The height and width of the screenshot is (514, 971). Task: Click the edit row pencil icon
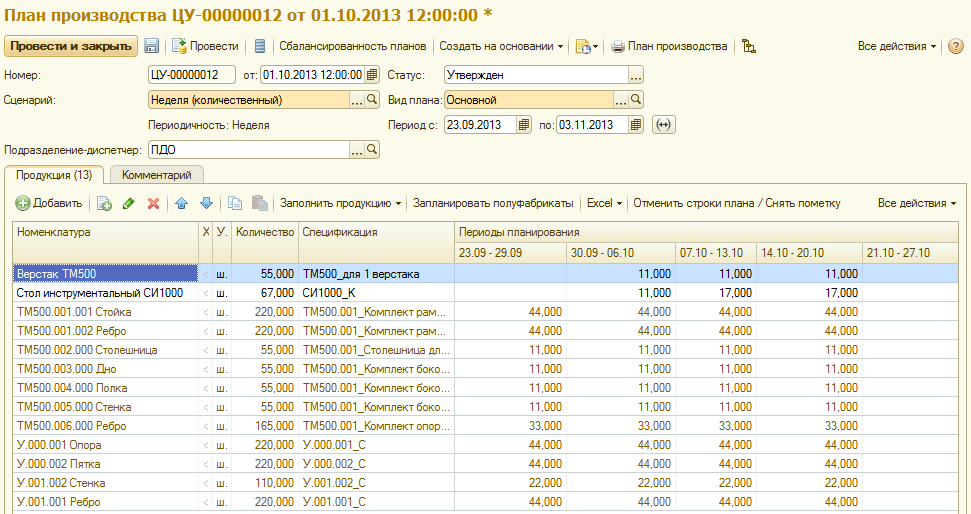point(128,203)
